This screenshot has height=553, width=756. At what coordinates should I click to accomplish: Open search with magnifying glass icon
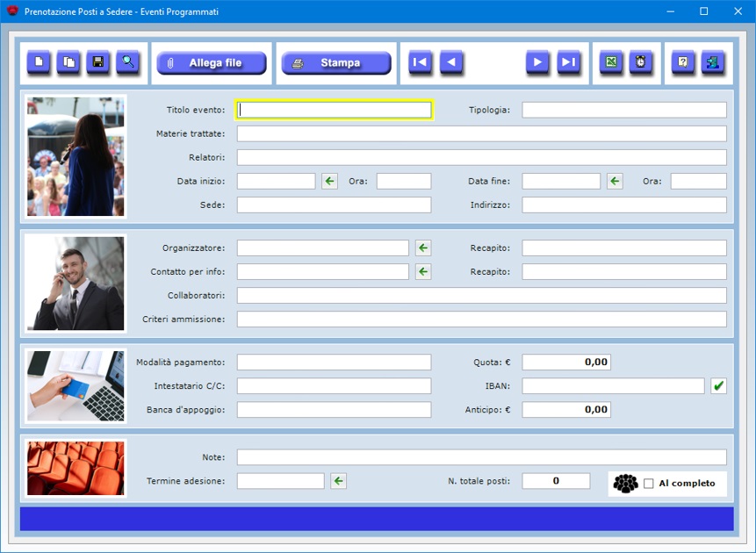tap(128, 62)
